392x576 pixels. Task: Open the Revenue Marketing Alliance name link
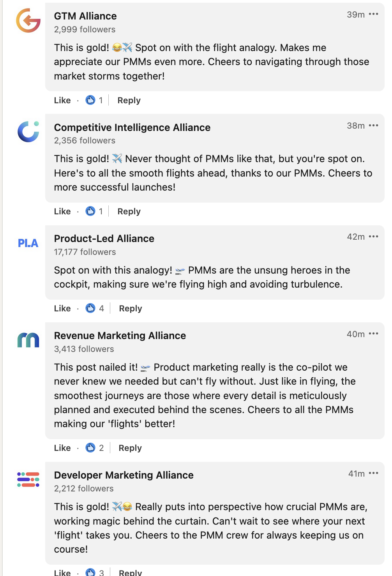click(x=120, y=336)
